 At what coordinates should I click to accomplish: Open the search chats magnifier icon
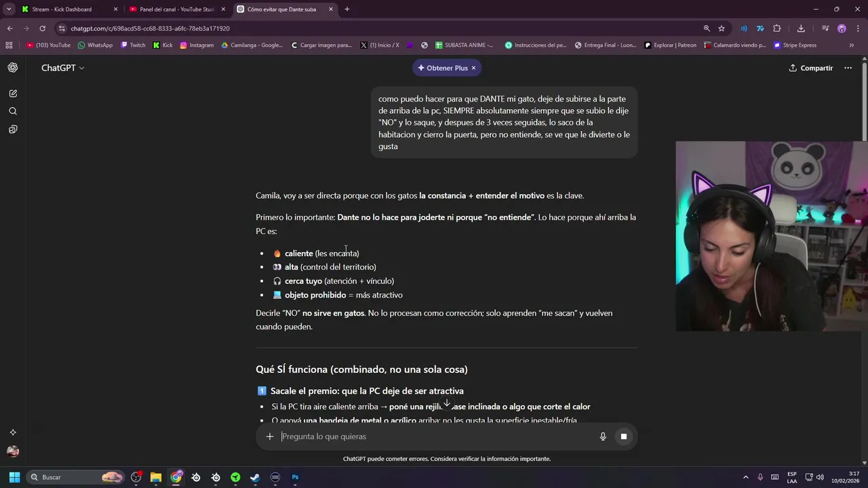tap(13, 111)
